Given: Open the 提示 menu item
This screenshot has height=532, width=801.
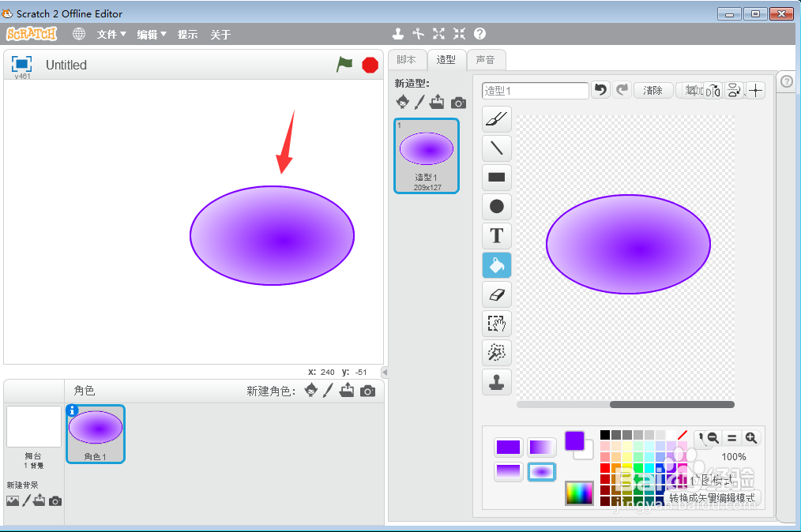Looking at the screenshot, I should pyautogui.click(x=187, y=34).
